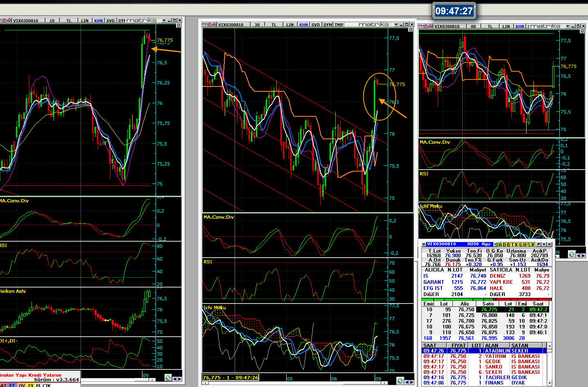Viewport: 588px width, 387px height.
Task: Click the chart icon in the 30-period window
Action: pos(213,25)
